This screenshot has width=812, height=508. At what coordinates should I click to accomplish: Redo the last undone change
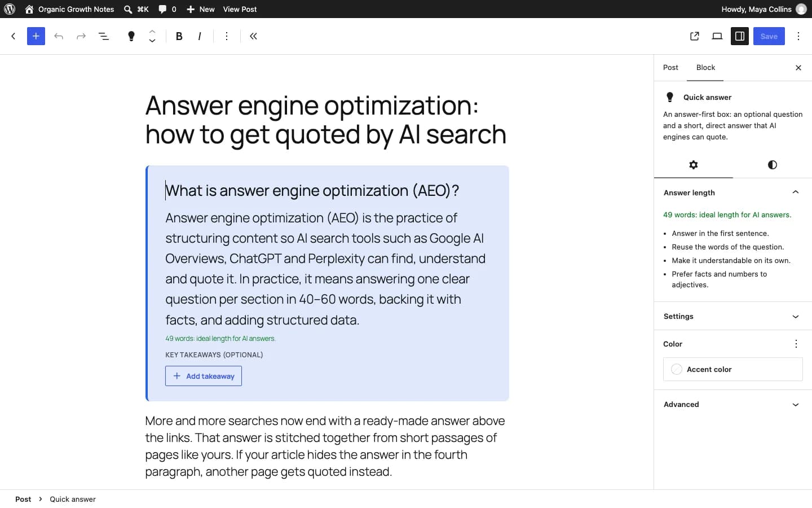[x=81, y=36]
